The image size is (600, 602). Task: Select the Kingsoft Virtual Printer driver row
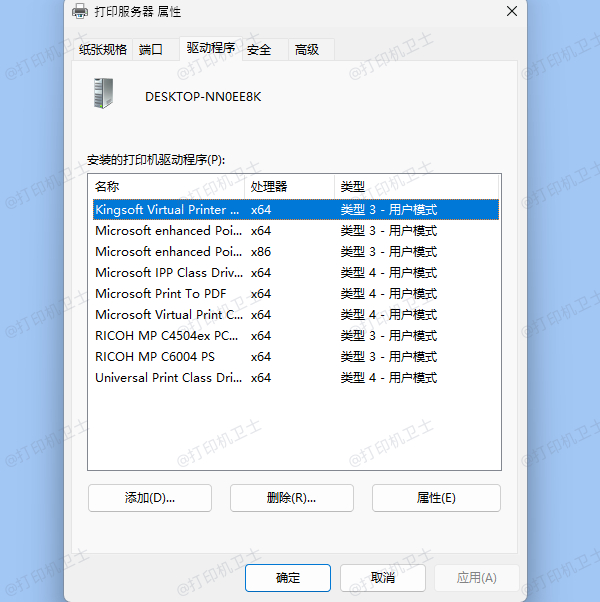coord(167,210)
